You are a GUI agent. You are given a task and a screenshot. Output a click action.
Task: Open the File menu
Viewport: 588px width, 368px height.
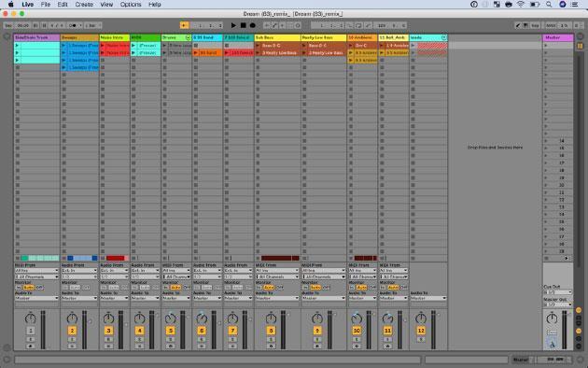(x=46, y=5)
